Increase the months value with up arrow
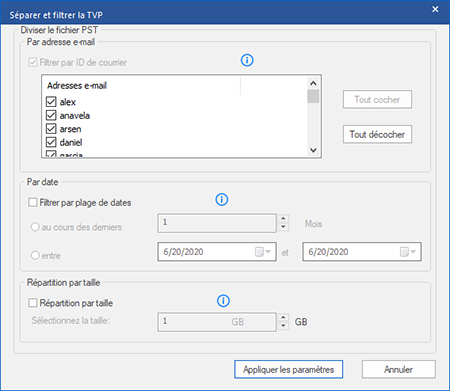The height and width of the screenshot is (391, 450). click(x=283, y=219)
